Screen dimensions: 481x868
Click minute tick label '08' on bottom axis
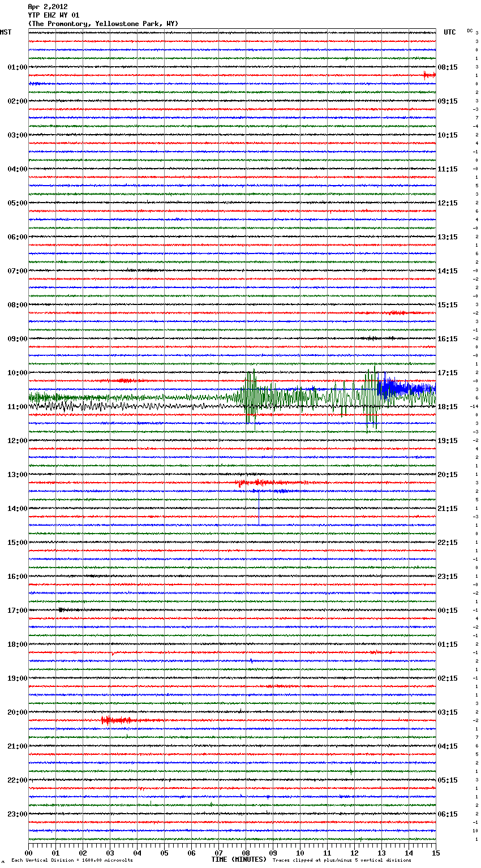point(246,853)
